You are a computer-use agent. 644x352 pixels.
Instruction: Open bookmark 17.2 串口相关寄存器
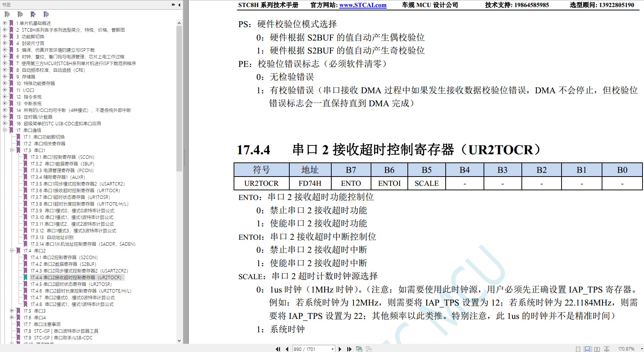(x=45, y=143)
